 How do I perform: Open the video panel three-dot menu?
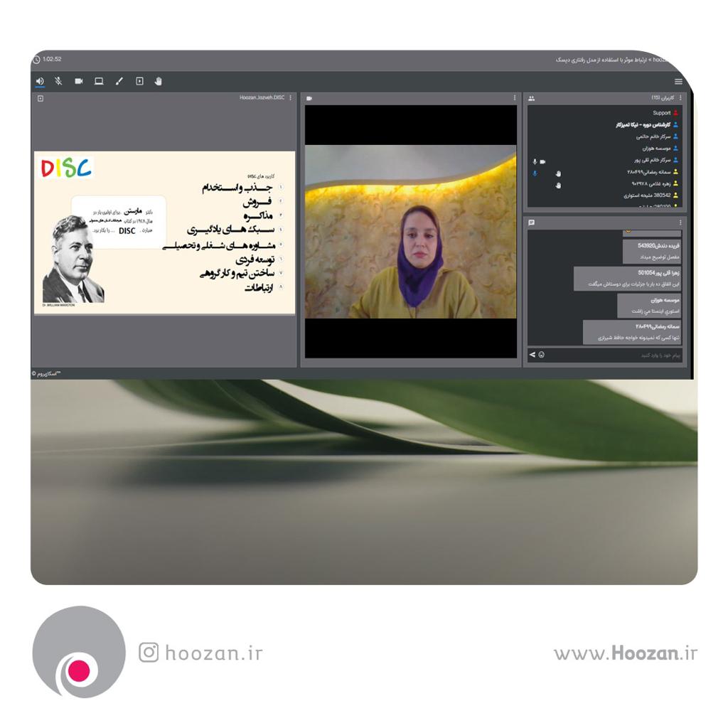515,98
